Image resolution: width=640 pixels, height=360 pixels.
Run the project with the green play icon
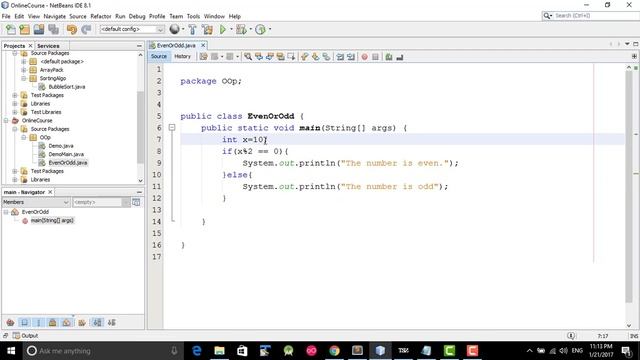click(x=222, y=29)
